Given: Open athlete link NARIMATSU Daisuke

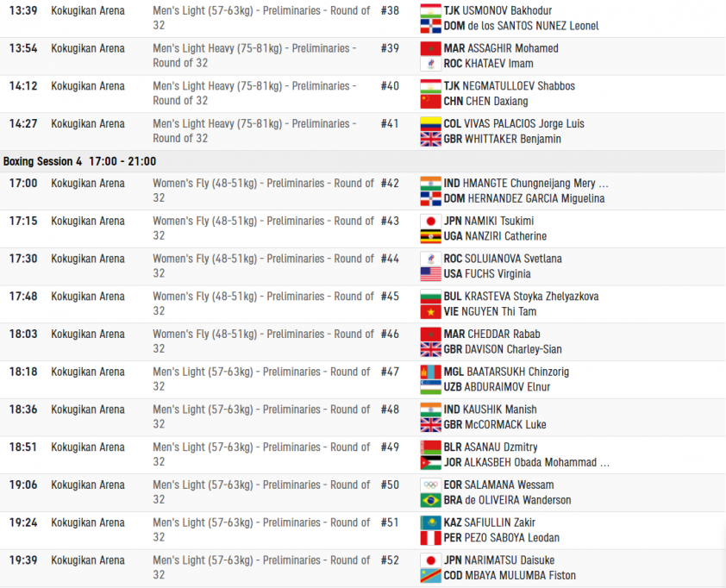Looking at the screenshot, I should click(510, 560).
